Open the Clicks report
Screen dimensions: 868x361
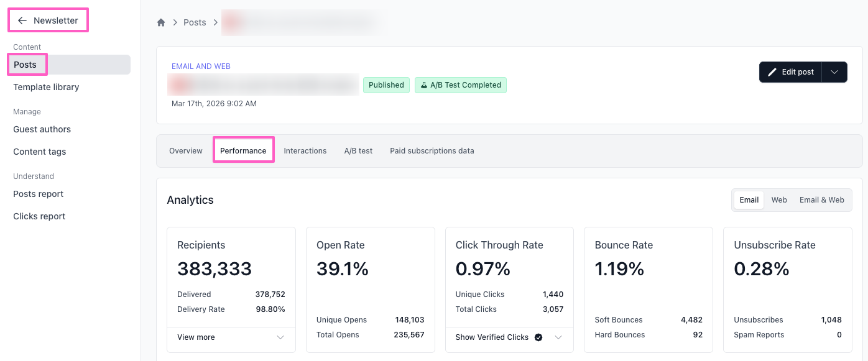(x=39, y=216)
